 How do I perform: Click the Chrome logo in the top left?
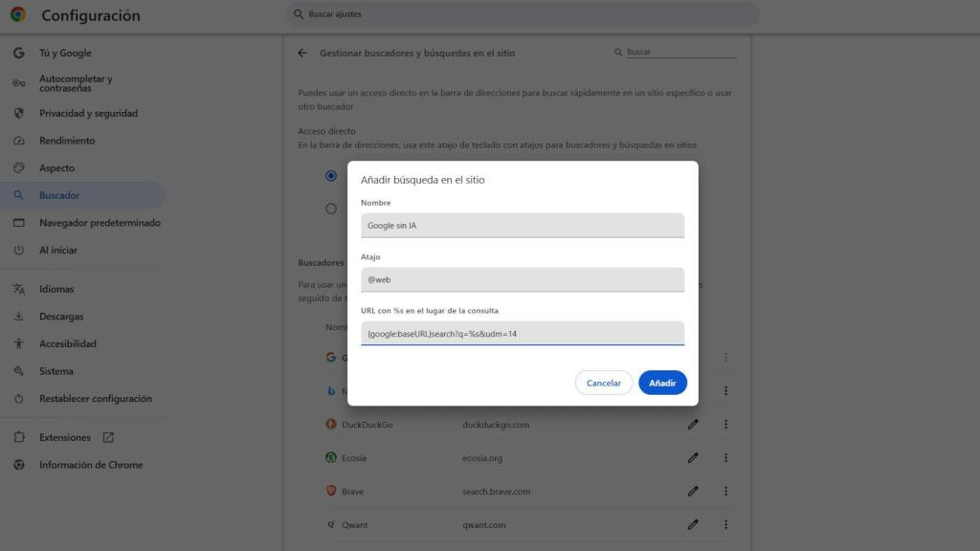tap(19, 14)
